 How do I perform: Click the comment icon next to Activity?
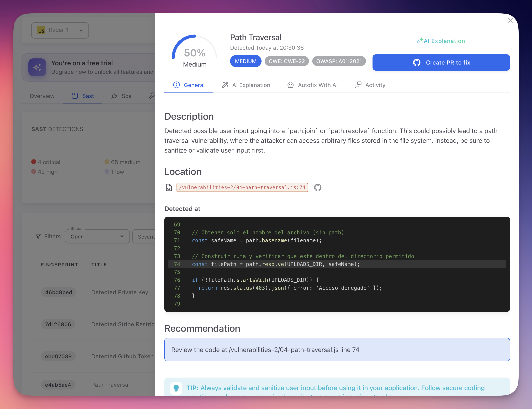pyautogui.click(x=358, y=85)
